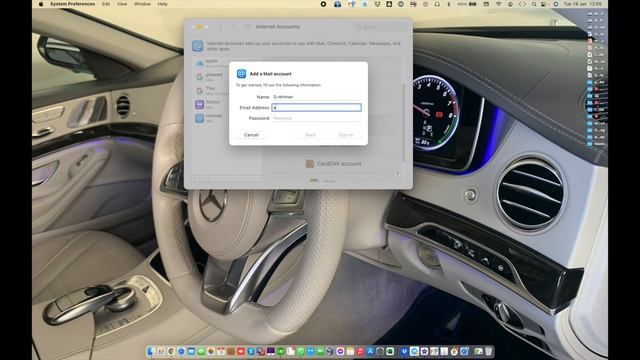Open the Apple menu
Viewport: 640px width, 360px height.
point(40,4)
